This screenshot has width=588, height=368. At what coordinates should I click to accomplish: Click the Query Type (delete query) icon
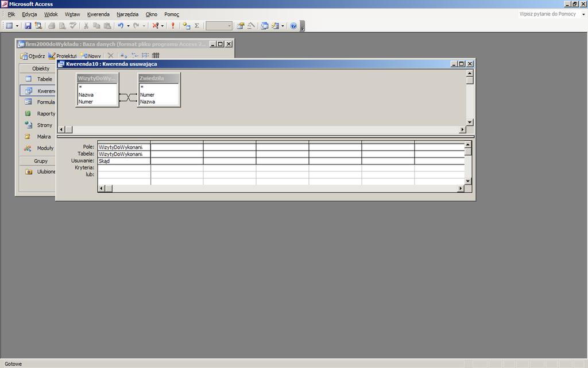(155, 25)
